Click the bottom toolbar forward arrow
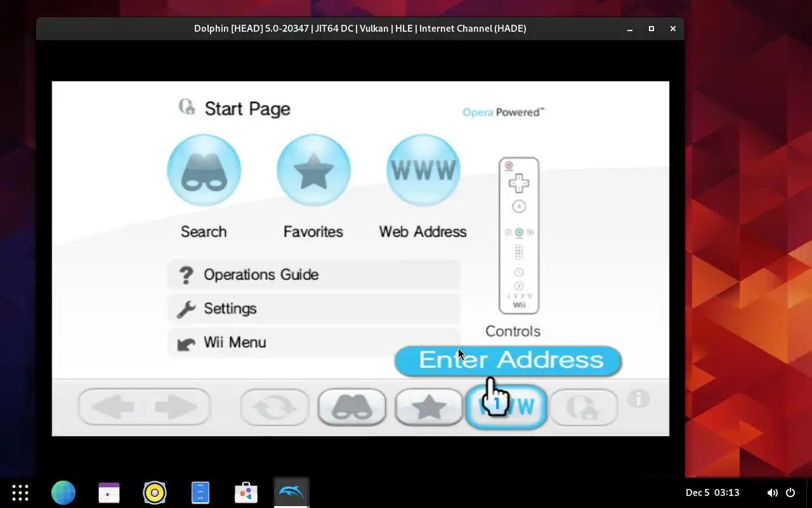Screen dimensions: 812x508 point(177,407)
